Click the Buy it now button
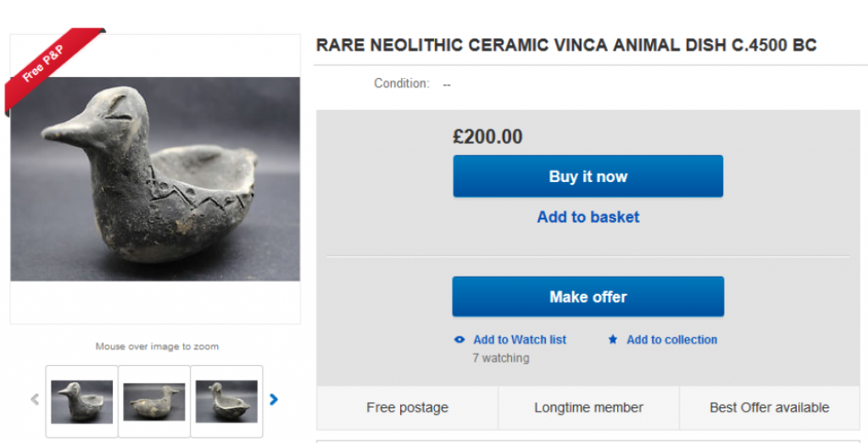 pos(587,176)
